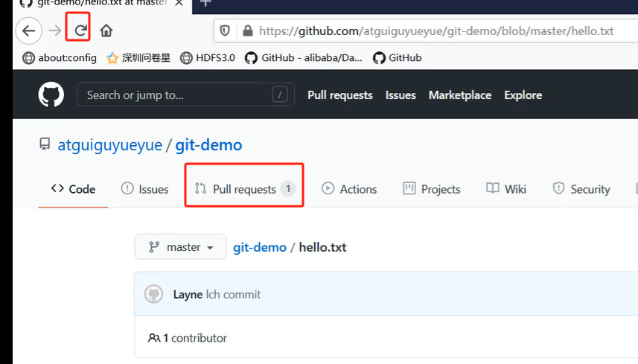The height and width of the screenshot is (364, 638).
Task: Open the Layne author link
Action: (188, 295)
